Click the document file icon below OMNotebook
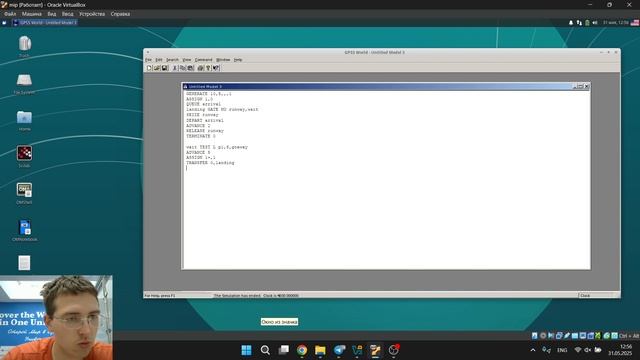 24,263
